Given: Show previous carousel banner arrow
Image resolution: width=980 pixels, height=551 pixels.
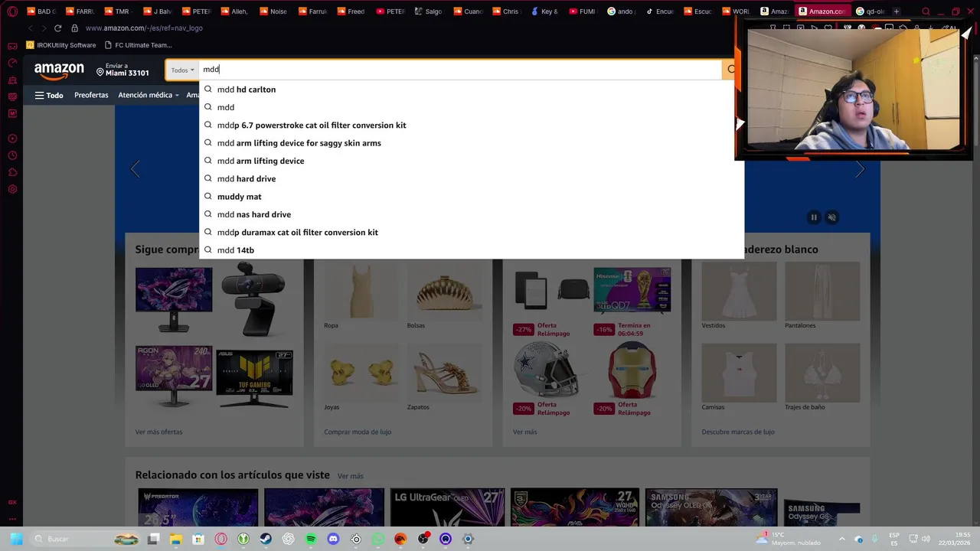Looking at the screenshot, I should point(135,169).
